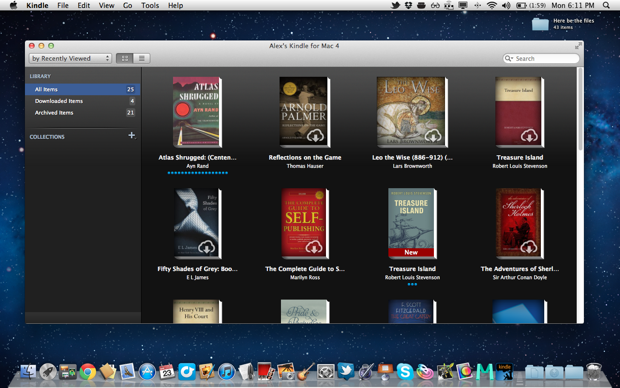
Task: Open The Great Gatsby book cover
Action: (x=412, y=312)
